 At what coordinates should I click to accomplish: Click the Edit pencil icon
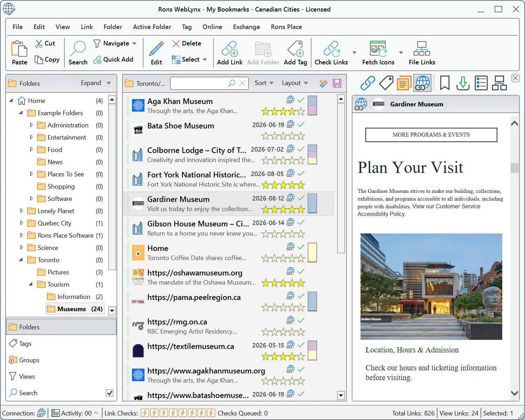click(156, 49)
